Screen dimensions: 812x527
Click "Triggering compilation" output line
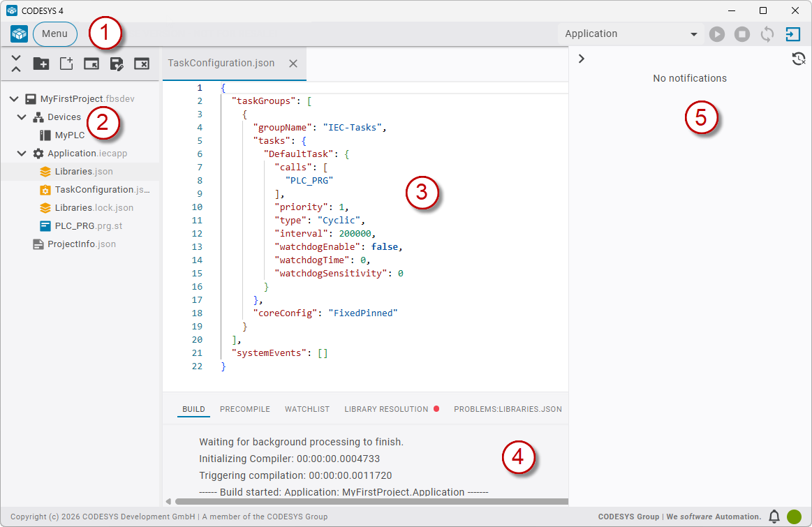point(296,475)
